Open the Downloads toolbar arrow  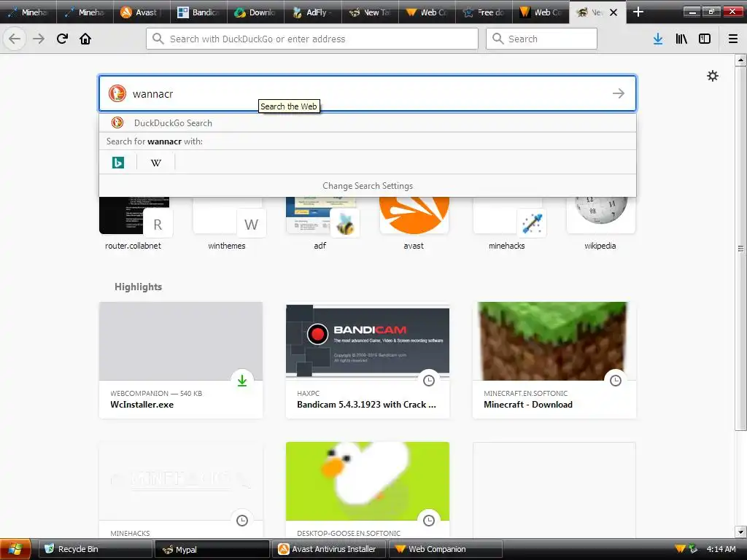[658, 39]
